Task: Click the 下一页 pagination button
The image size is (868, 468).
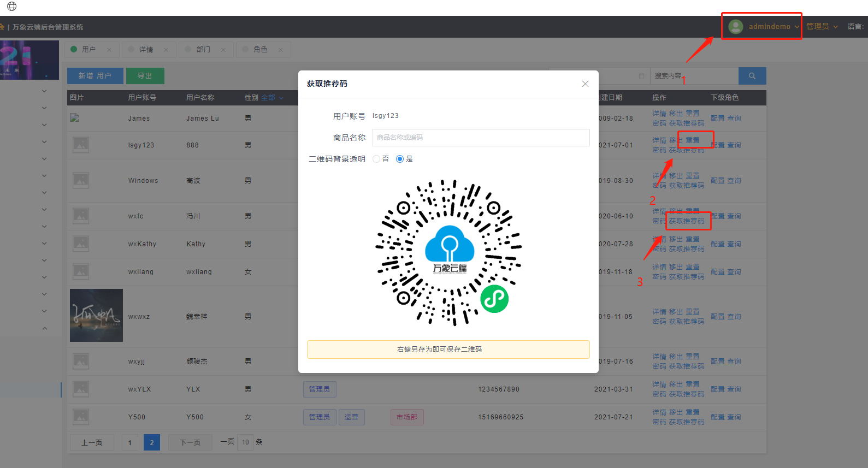Action: click(x=190, y=442)
